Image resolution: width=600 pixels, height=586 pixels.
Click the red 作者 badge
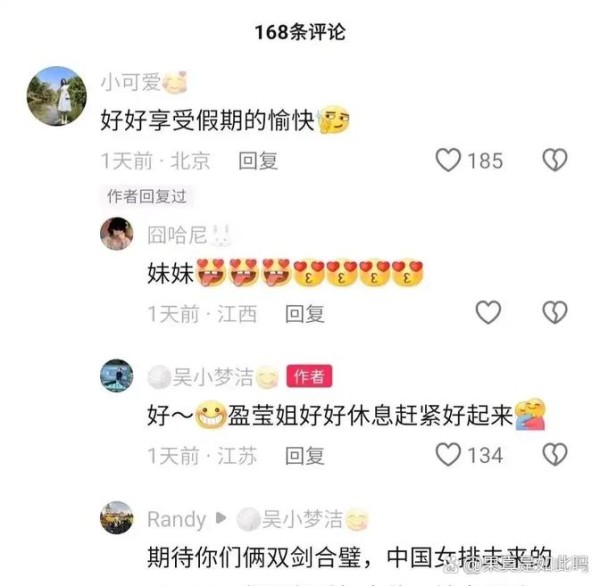coord(309,376)
